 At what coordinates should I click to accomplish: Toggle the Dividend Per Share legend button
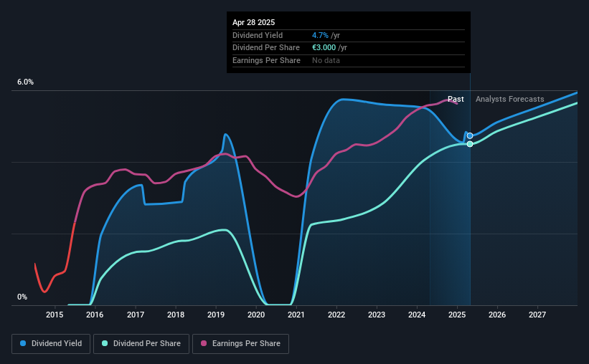(141, 344)
